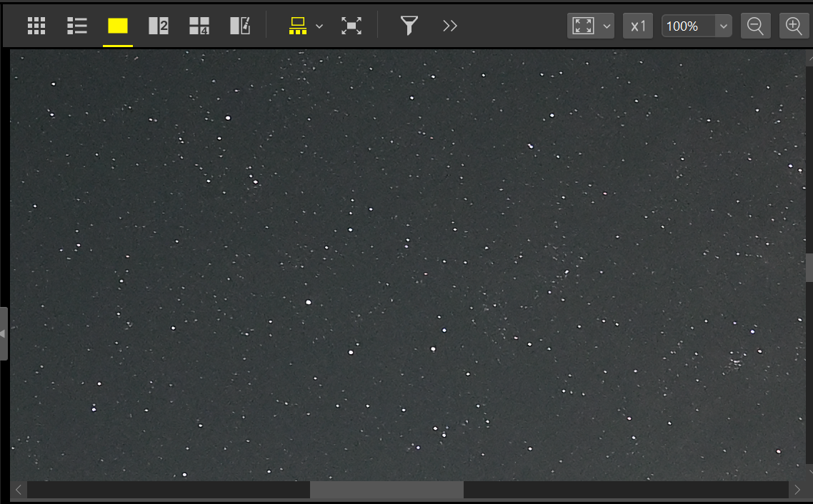Viewport: 813px width, 504px height.
Task: Click the horizontal scrollbar left arrow
Action: pos(19,490)
